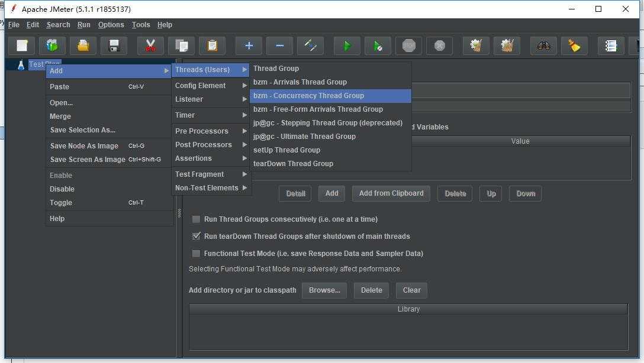Open the Tools menu
The width and height of the screenshot is (644, 363).
click(x=141, y=25)
